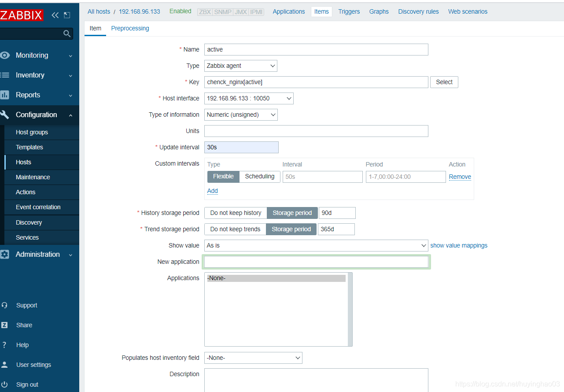The image size is (564, 392).
Task: Focus the Name input field
Action: [x=316, y=49]
